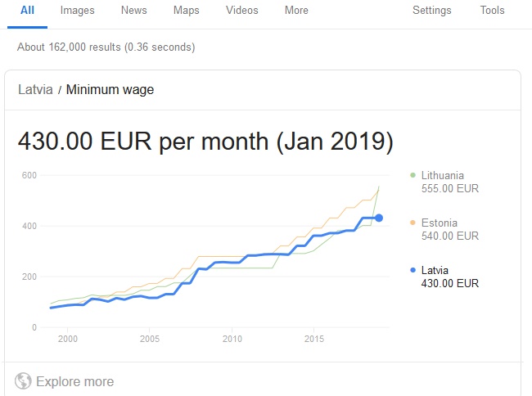Open the Maps tab

[187, 10]
